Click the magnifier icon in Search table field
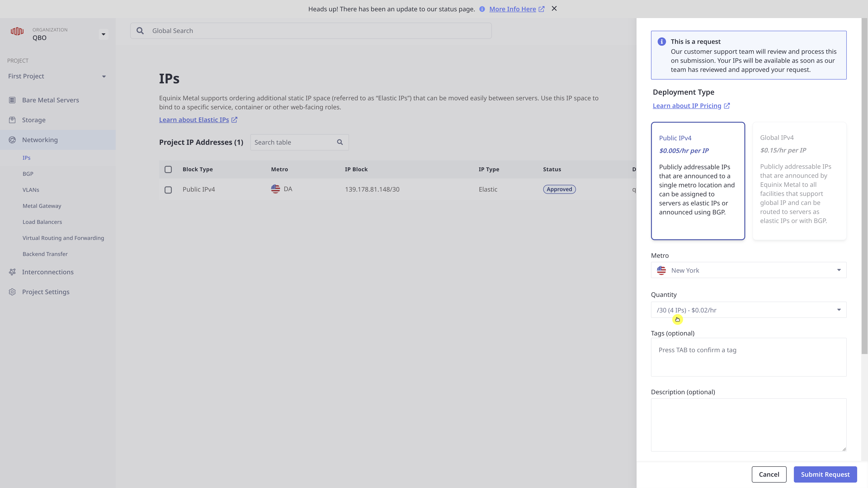This screenshot has width=868, height=488. [340, 142]
